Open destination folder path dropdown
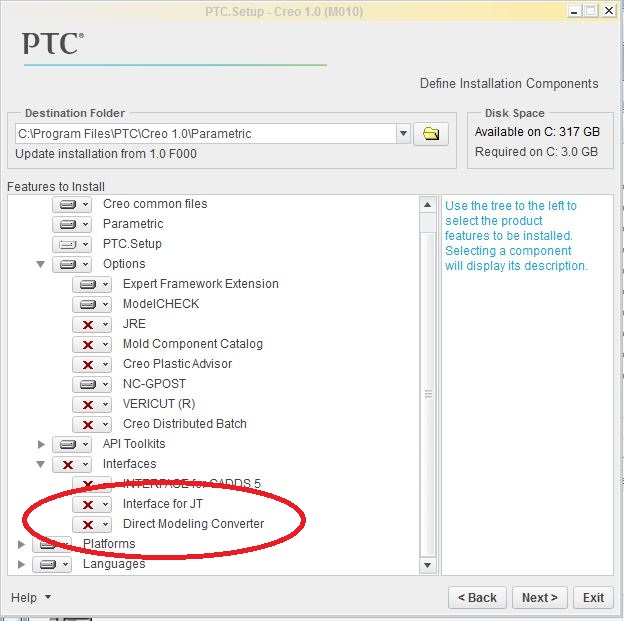The width and height of the screenshot is (624, 621). [403, 133]
